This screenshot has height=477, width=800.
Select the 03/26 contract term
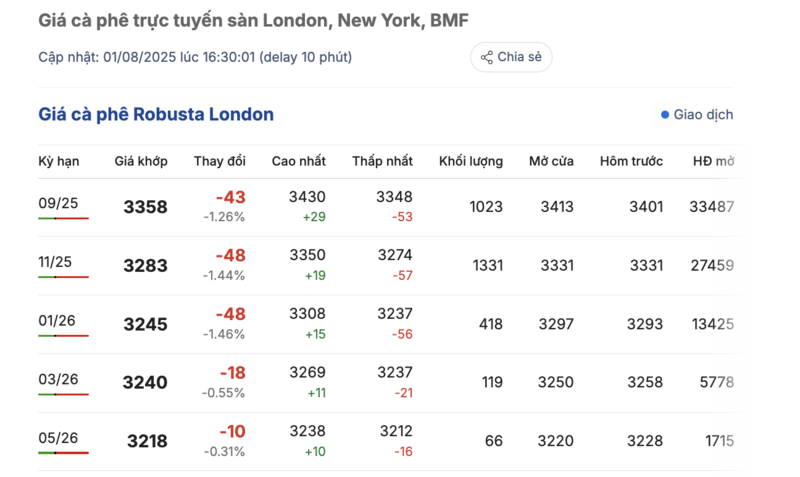(x=58, y=380)
